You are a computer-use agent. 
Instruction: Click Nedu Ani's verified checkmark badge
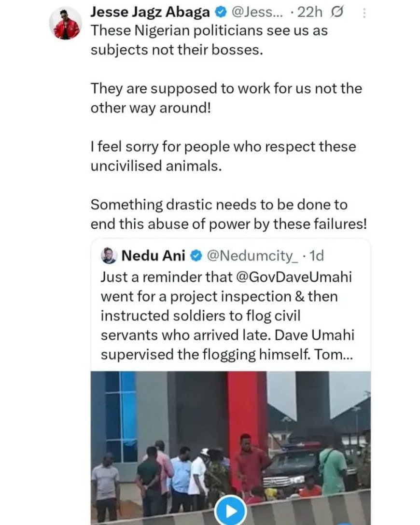(196, 256)
